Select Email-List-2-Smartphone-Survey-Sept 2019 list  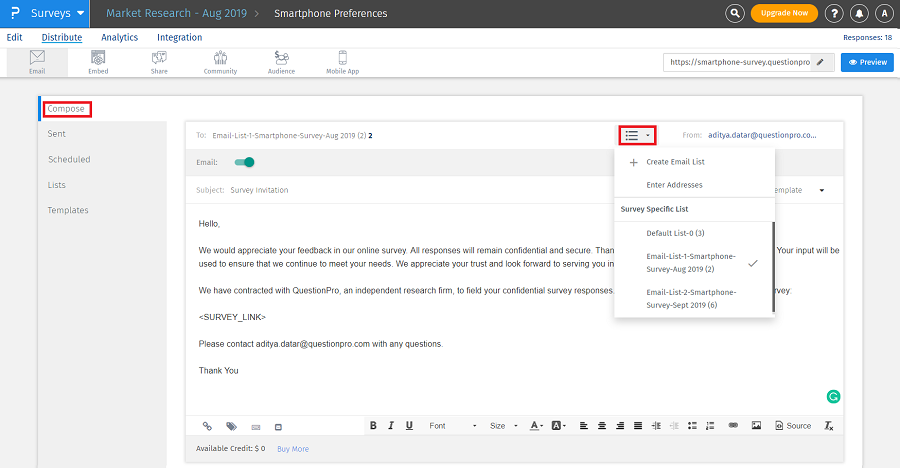(690, 298)
